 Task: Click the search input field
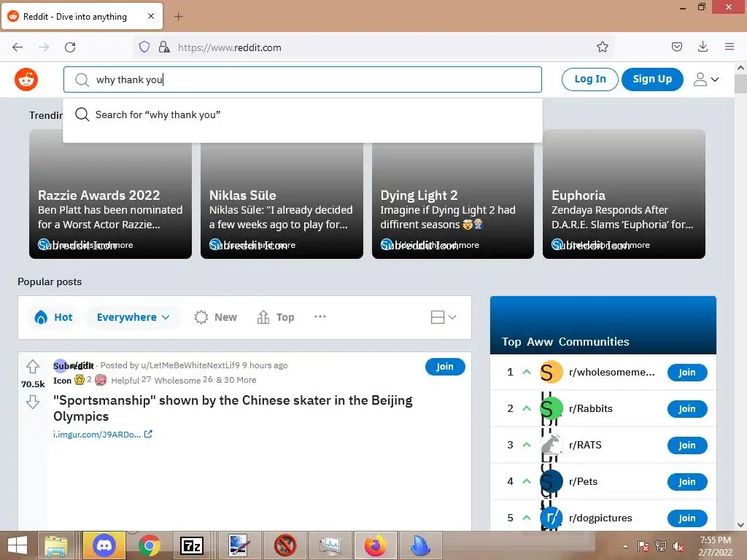pos(303,79)
